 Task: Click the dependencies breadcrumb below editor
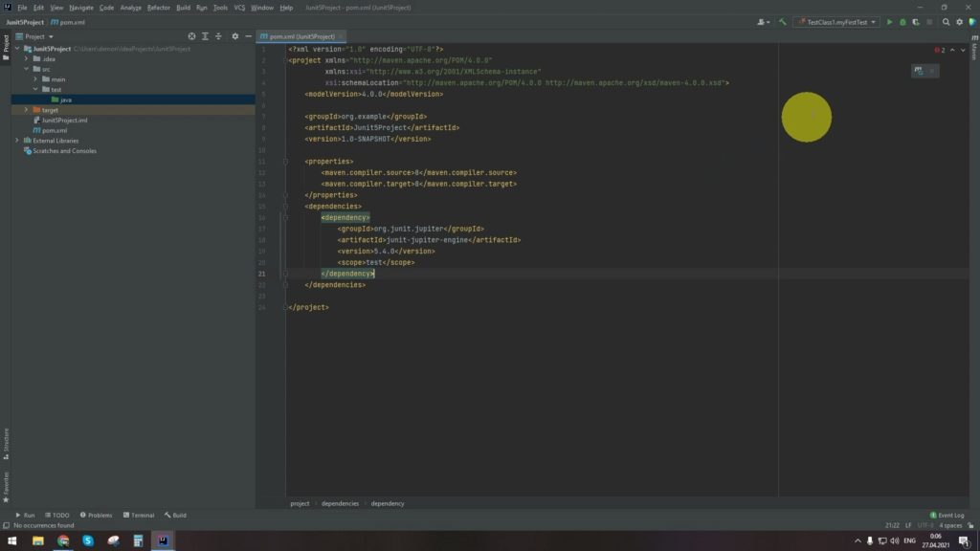click(x=340, y=503)
